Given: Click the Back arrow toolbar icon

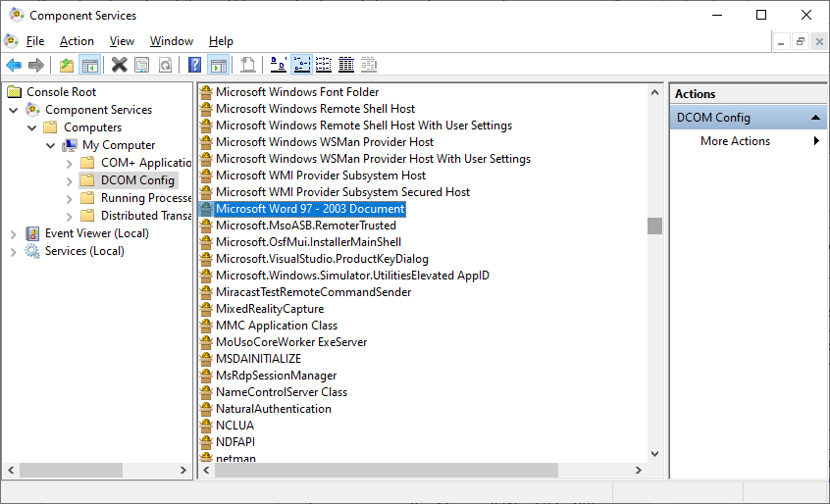Looking at the screenshot, I should [14, 65].
